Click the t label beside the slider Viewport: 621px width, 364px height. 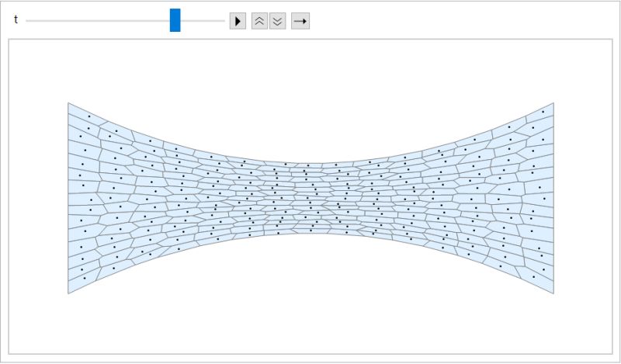(x=16, y=20)
